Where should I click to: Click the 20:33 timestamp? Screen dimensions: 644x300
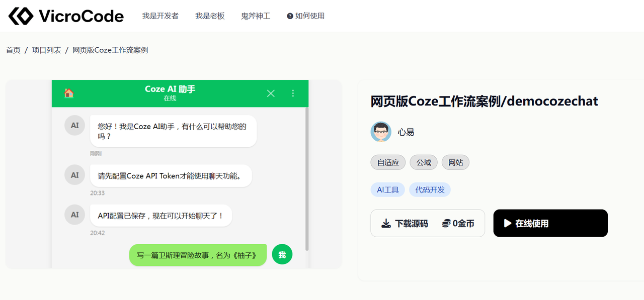98,193
